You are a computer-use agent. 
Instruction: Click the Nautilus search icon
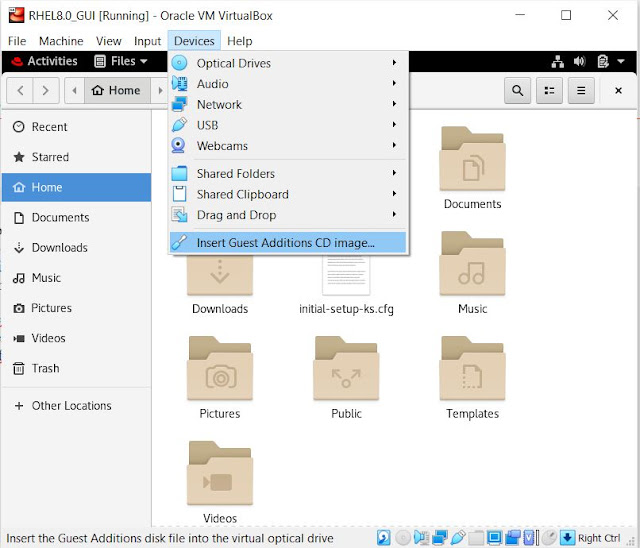coord(518,90)
